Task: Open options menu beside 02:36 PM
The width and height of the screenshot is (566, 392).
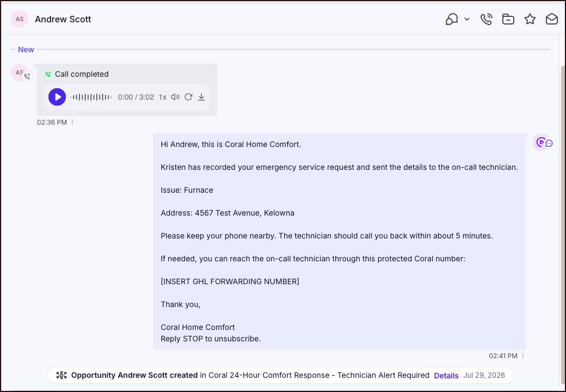Action: click(x=72, y=122)
